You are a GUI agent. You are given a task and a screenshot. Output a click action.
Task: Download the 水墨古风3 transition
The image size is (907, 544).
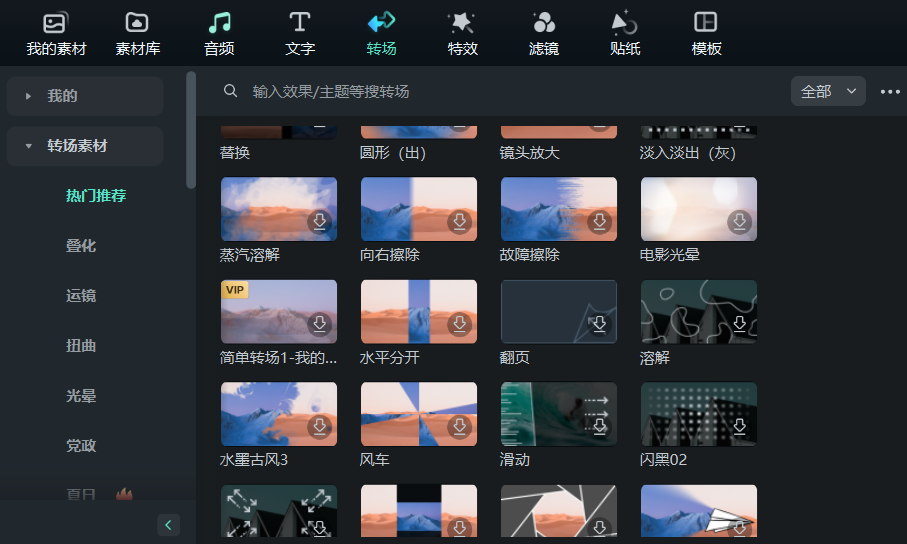[x=319, y=427]
